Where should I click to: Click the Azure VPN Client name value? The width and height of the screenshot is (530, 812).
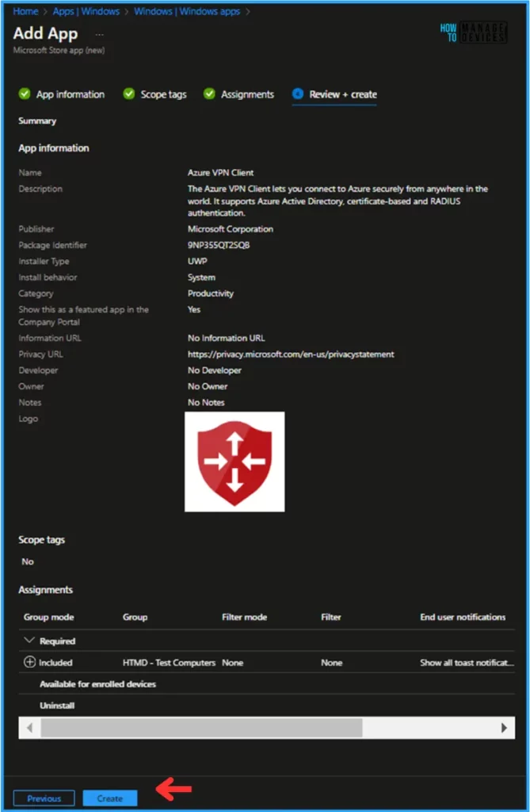tap(220, 172)
